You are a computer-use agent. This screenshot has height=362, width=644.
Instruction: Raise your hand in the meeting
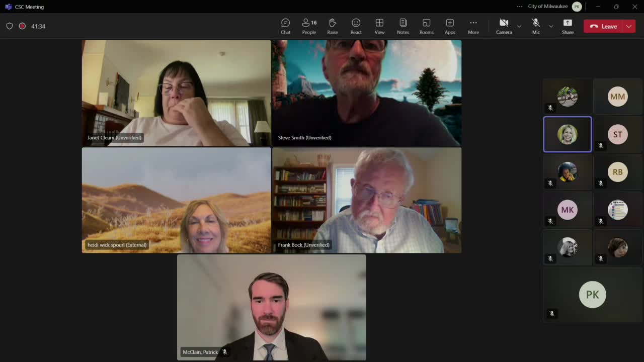tap(333, 26)
